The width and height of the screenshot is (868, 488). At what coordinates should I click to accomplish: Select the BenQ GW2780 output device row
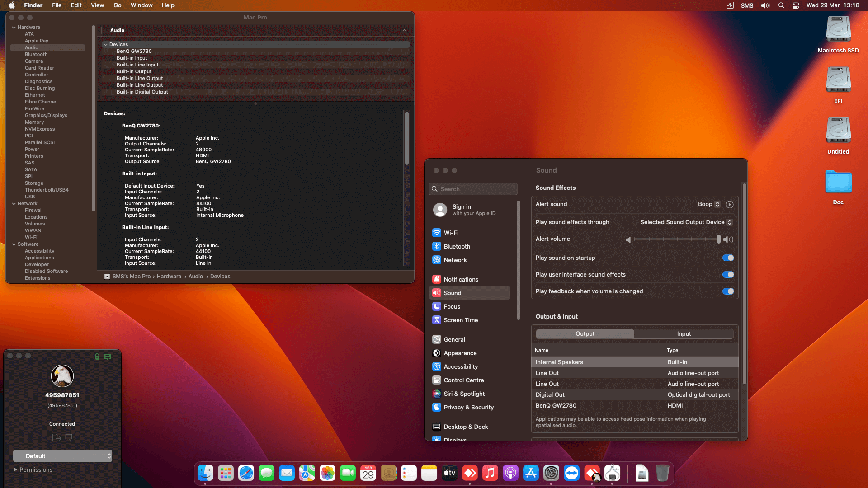(x=635, y=406)
